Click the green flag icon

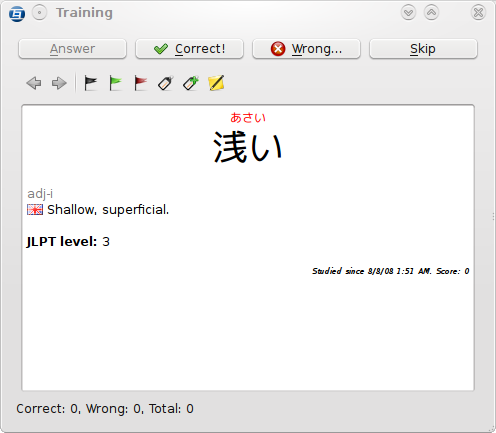pos(115,83)
